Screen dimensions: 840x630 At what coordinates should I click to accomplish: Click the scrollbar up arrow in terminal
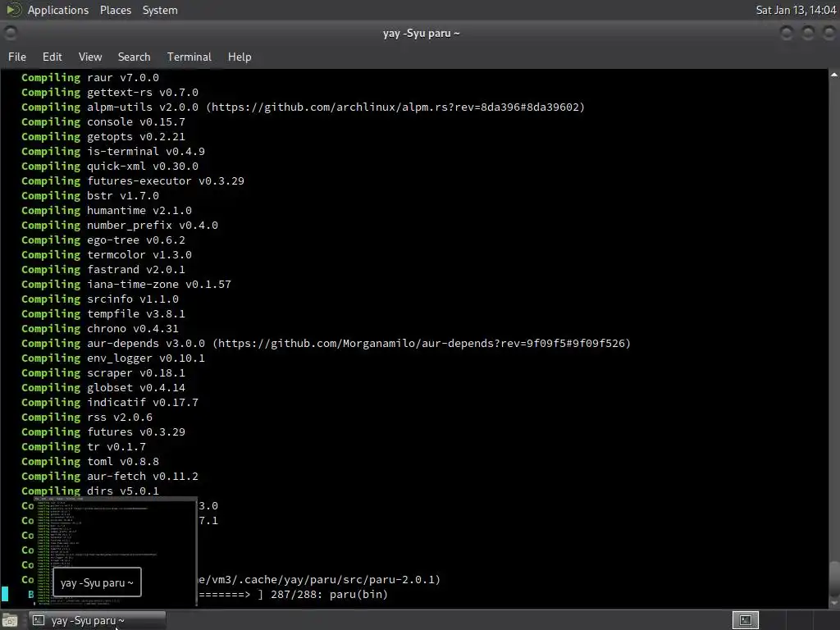point(834,75)
